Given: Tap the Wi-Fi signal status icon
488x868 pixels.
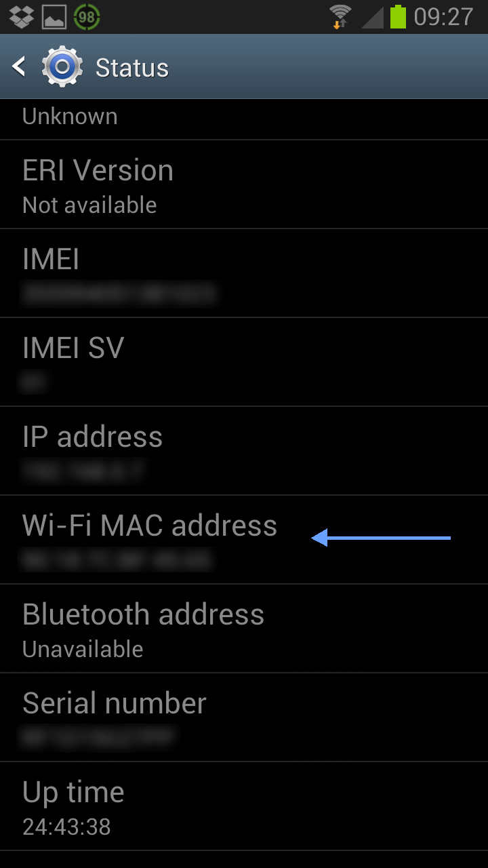Looking at the screenshot, I should tap(340, 17).
